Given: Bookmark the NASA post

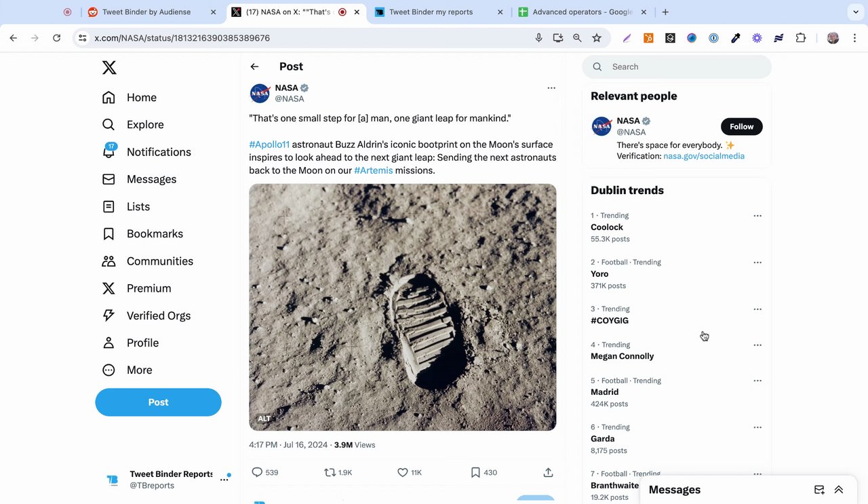Looking at the screenshot, I should point(475,472).
